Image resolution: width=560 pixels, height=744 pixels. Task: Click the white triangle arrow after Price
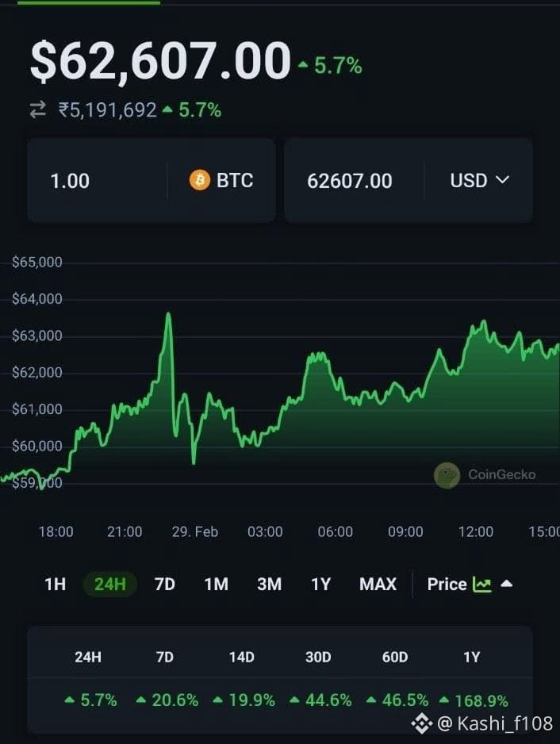pyautogui.click(x=507, y=584)
